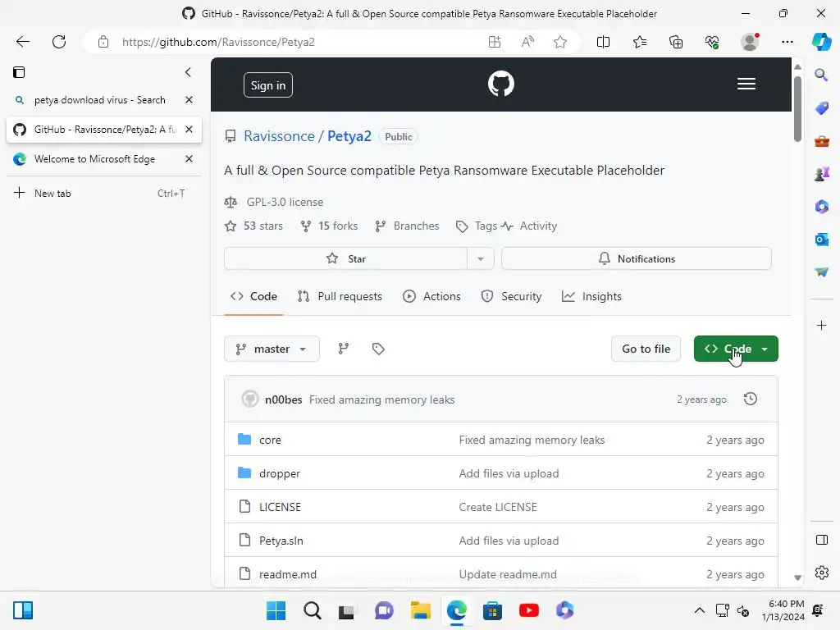
Task: Open the user profile avatar
Action: [750, 42]
